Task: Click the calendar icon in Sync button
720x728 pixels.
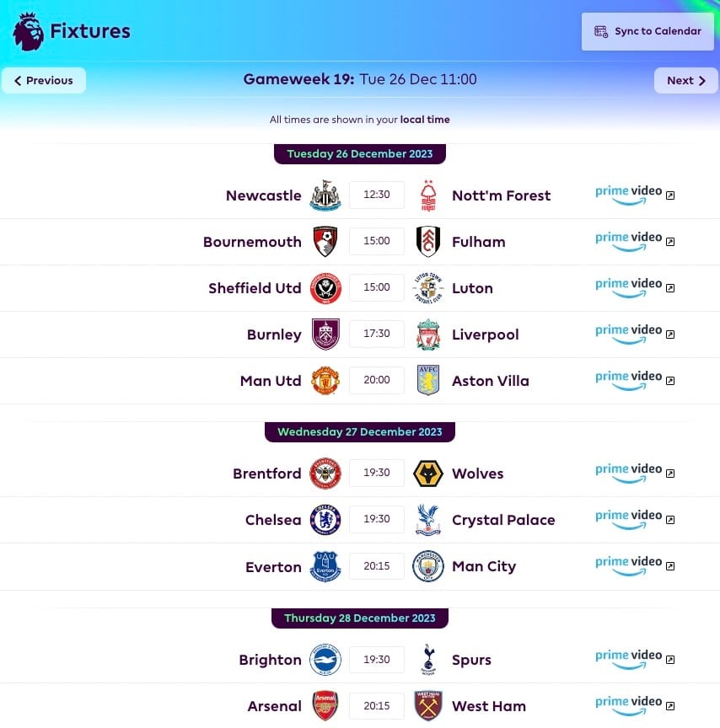Action: [601, 31]
